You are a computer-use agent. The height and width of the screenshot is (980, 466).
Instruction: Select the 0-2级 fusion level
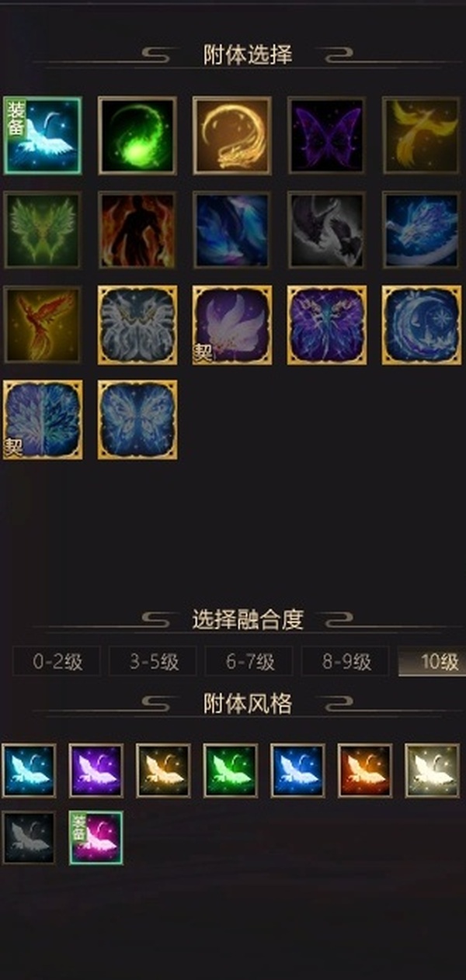click(57, 662)
